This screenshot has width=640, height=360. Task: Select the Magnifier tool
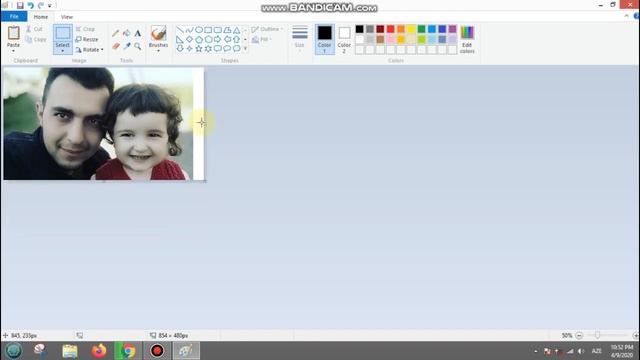click(x=138, y=46)
